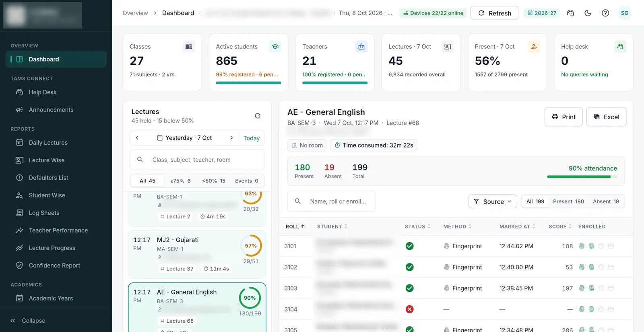This screenshot has width=644, height=332.
Task: Print the attendance sheet
Action: pos(563,117)
